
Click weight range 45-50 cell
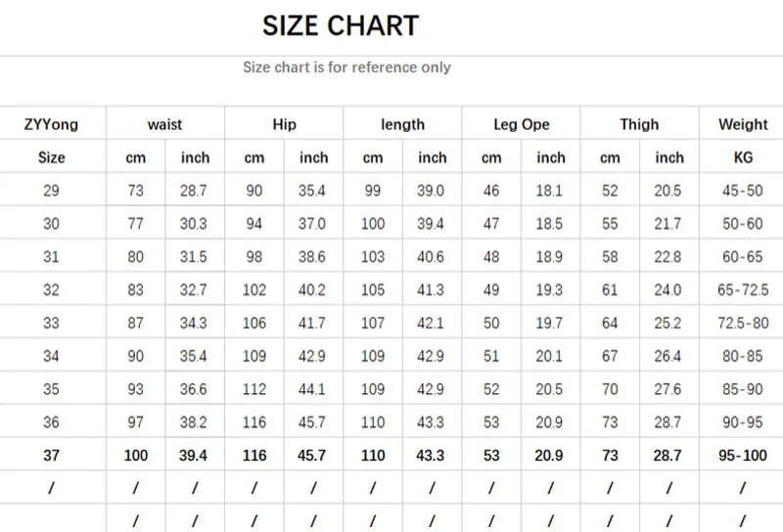[x=743, y=191]
